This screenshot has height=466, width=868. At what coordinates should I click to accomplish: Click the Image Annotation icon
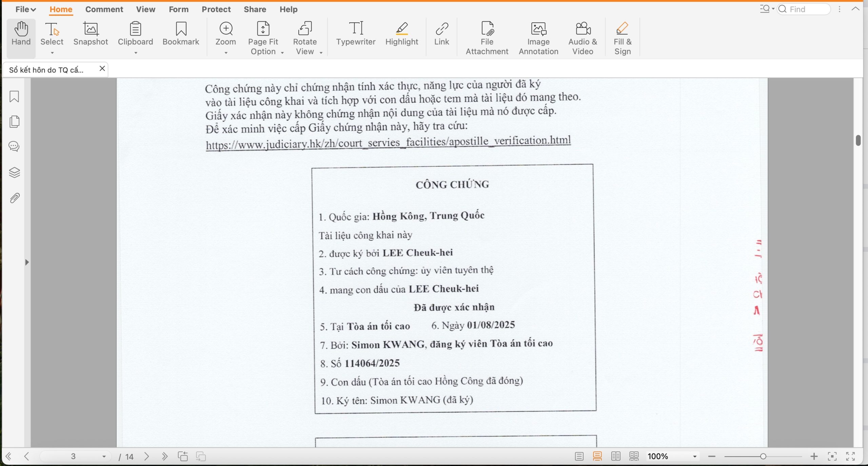click(x=538, y=37)
